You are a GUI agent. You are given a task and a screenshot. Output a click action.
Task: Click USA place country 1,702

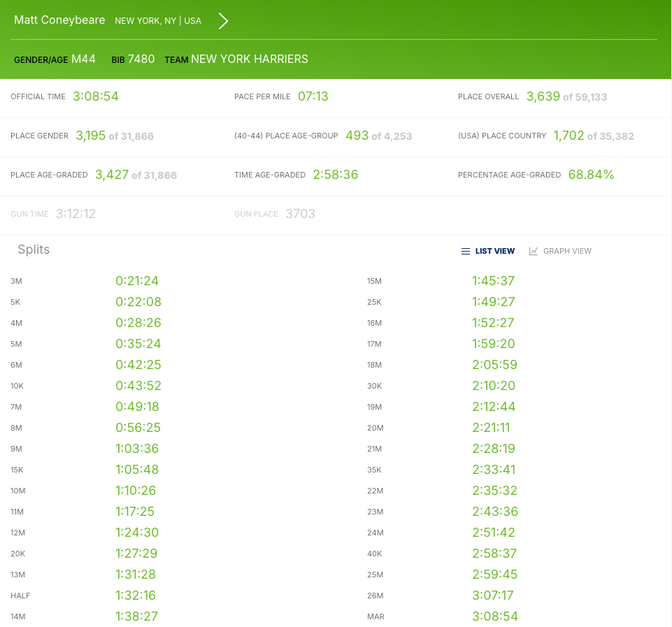(569, 135)
